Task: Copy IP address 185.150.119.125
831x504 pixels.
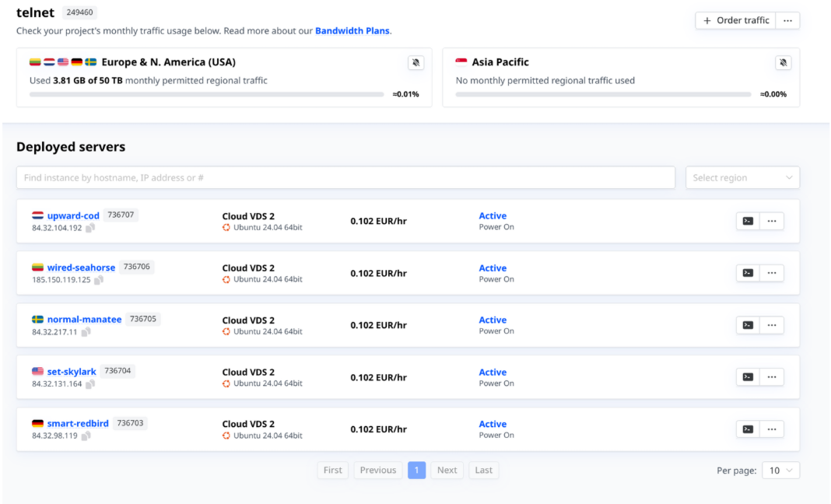Action: pos(99,280)
